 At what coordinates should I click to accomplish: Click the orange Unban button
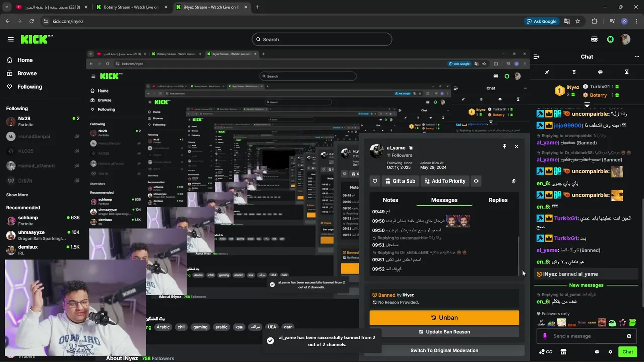pyautogui.click(x=444, y=318)
